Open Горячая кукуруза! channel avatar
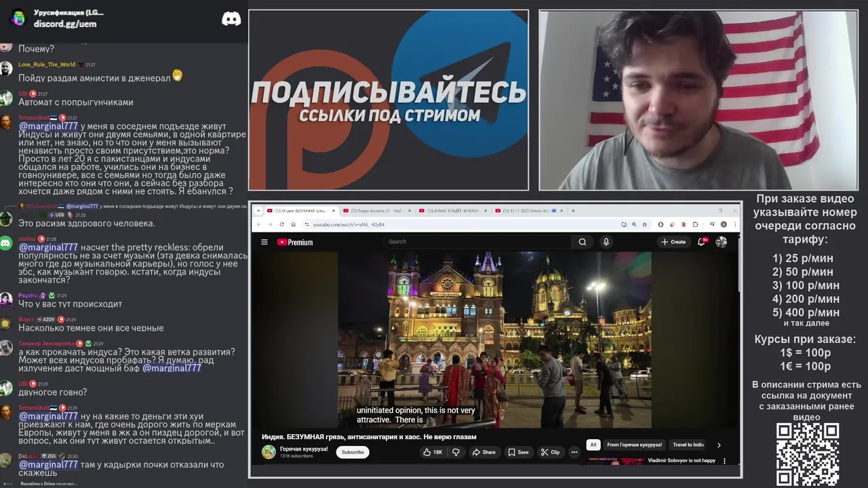 (269, 452)
